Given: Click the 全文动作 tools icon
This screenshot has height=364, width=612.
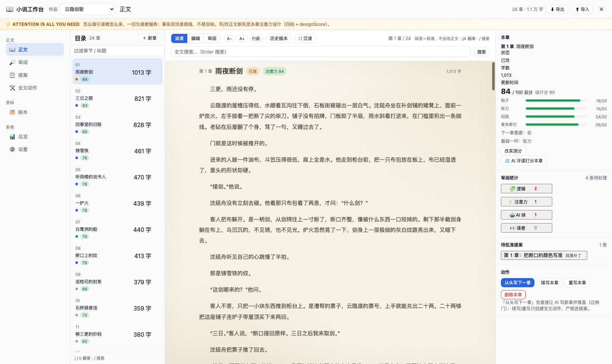Looking at the screenshot, I should coord(12,88).
